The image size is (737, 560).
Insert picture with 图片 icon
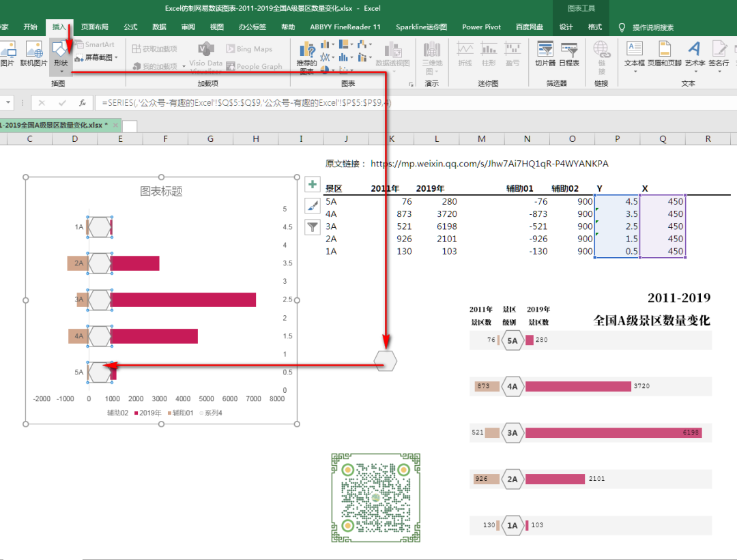point(7,54)
